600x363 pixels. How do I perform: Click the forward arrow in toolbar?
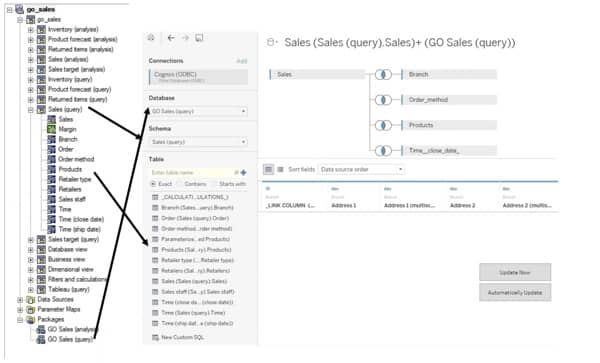tap(185, 37)
